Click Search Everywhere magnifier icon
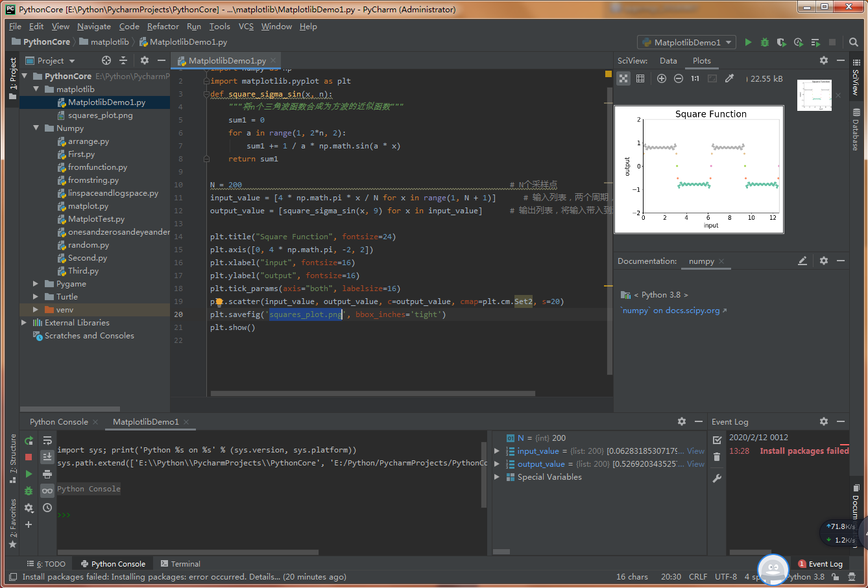 coord(854,42)
